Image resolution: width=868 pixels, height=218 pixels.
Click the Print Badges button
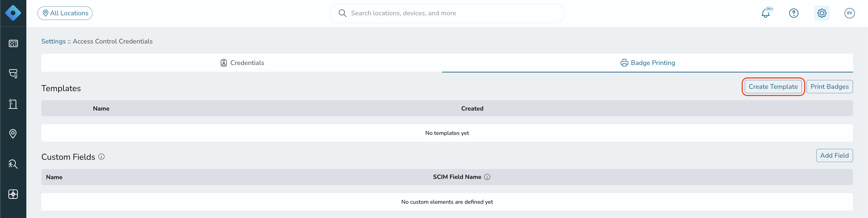coord(830,87)
